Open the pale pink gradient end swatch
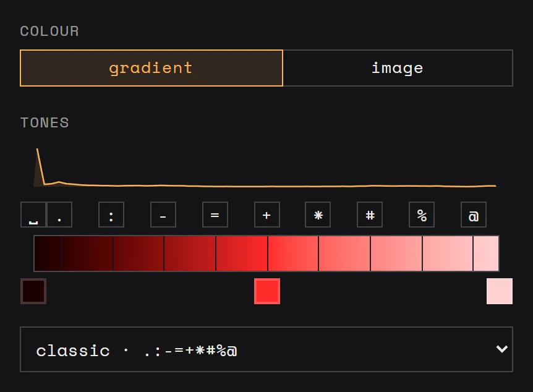Screen dimensions: 533x392 coord(500,291)
